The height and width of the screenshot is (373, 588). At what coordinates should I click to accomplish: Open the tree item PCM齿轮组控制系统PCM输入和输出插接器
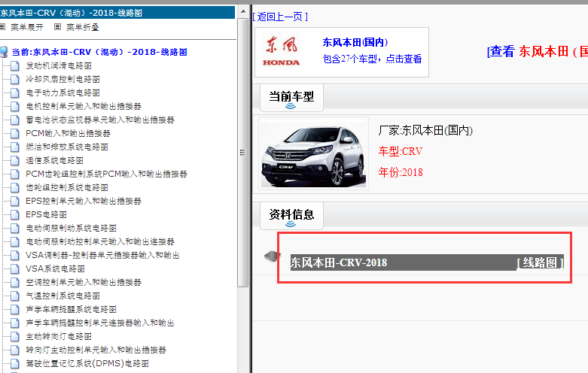coord(106,174)
